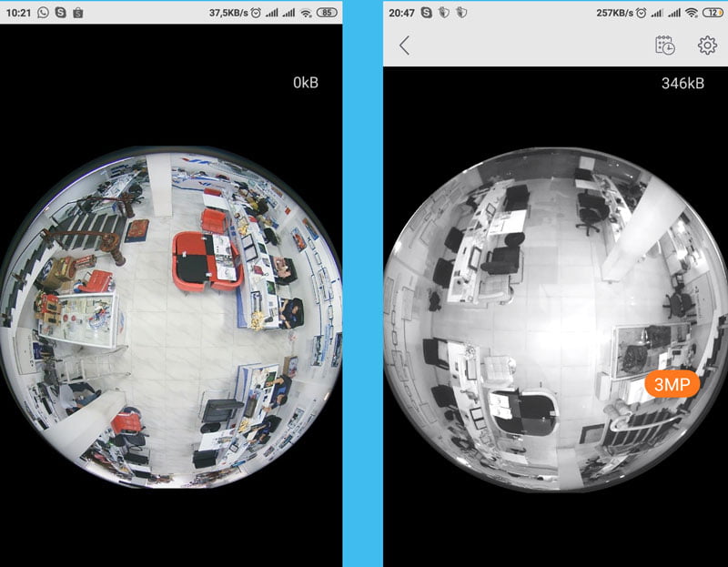Viewport: 728px width, 567px height.
Task: Tap the Wi-Fi icon beside battery 85
Action: pyautogui.click(x=306, y=12)
